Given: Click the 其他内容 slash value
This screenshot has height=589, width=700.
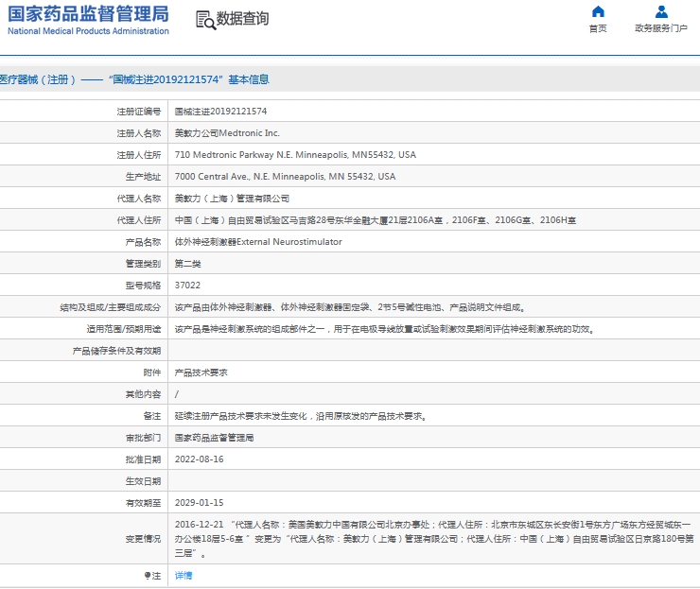Looking at the screenshot, I should (x=177, y=394).
